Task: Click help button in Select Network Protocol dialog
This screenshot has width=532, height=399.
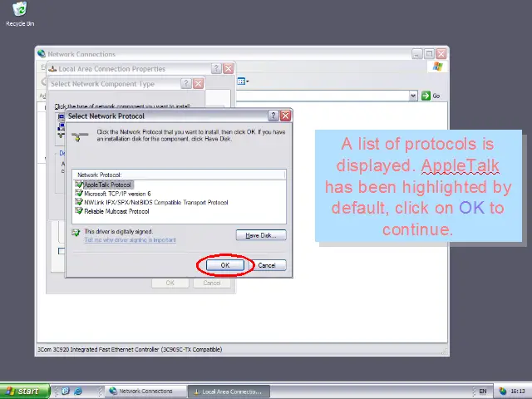Action: click(x=273, y=116)
